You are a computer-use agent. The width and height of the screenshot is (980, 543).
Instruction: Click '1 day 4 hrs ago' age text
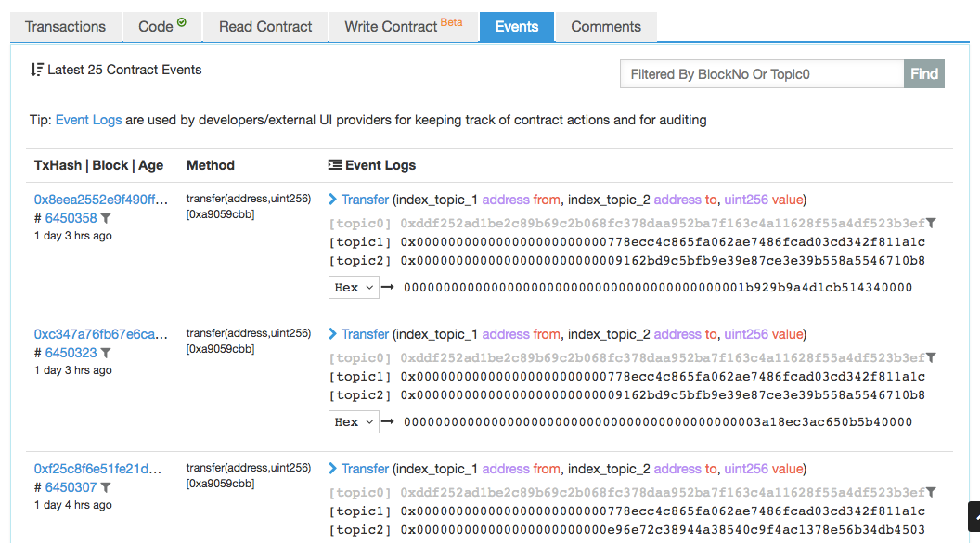73,505
